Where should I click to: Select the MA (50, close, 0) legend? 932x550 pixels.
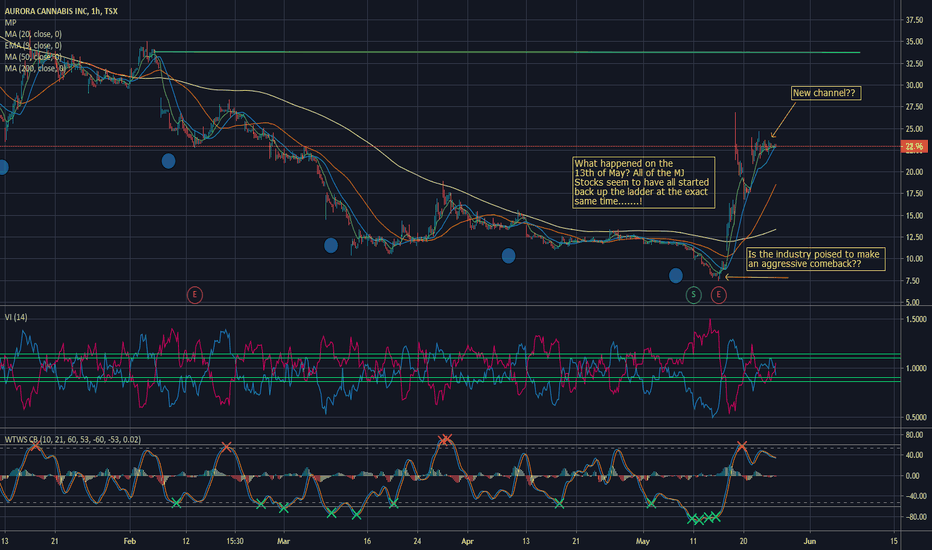click(x=33, y=56)
